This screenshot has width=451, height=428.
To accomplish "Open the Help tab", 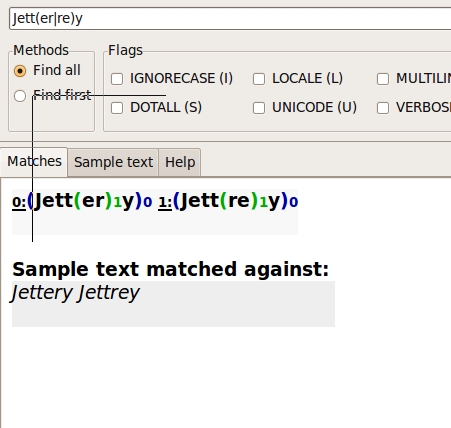I will coord(180,163).
